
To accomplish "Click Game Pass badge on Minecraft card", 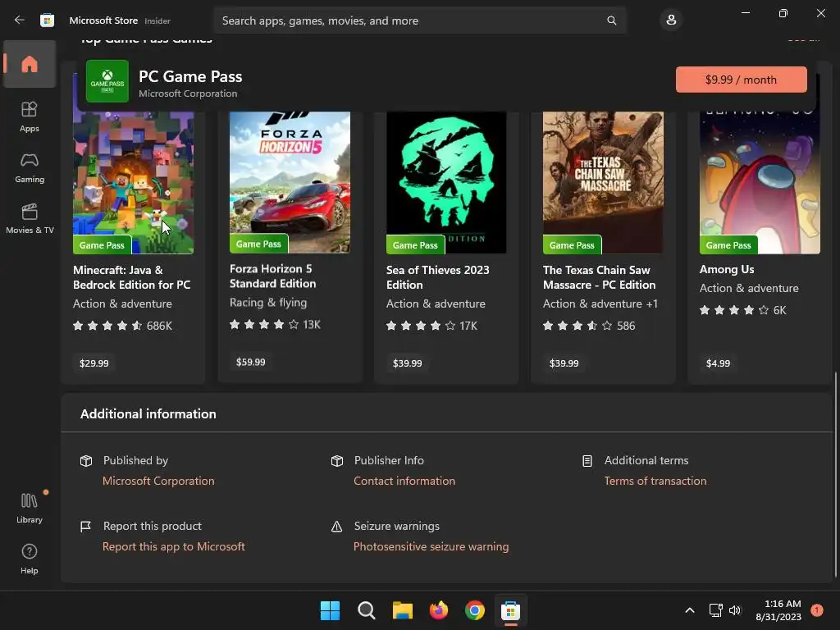I will [x=102, y=244].
